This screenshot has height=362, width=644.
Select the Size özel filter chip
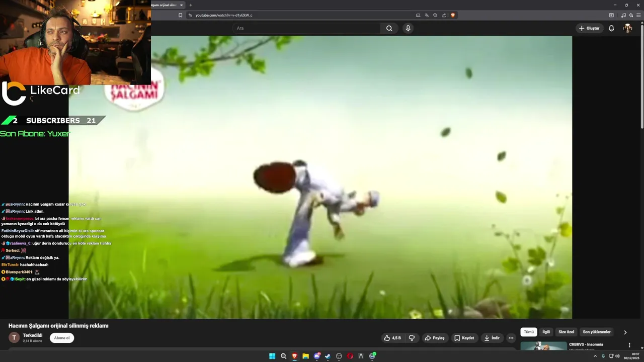(566, 332)
